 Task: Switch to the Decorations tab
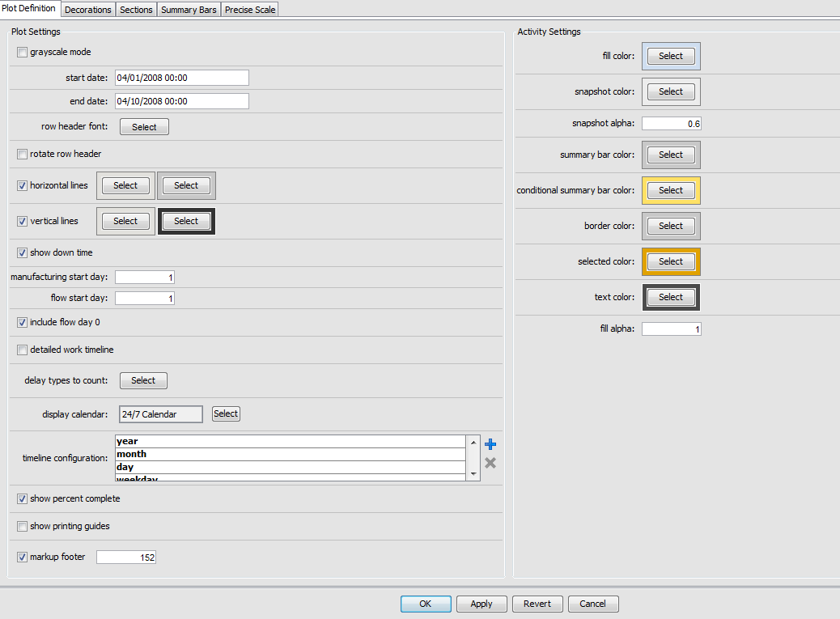pyautogui.click(x=87, y=10)
